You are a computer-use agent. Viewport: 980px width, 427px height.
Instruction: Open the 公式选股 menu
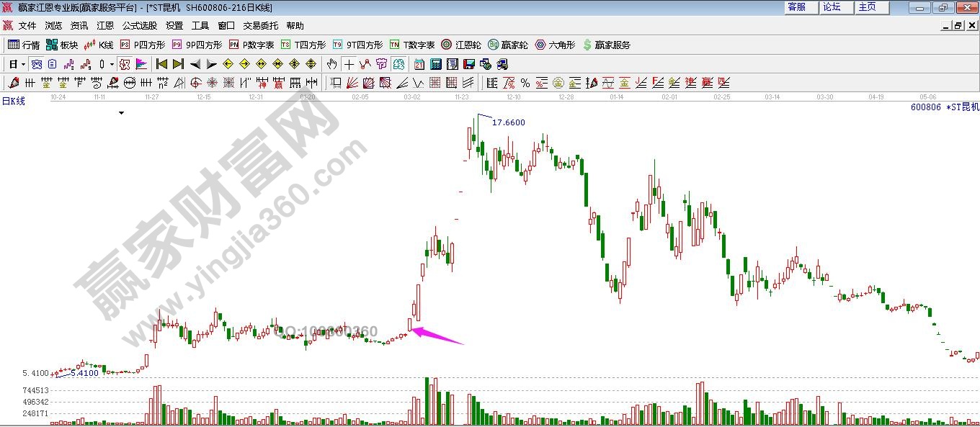[139, 25]
